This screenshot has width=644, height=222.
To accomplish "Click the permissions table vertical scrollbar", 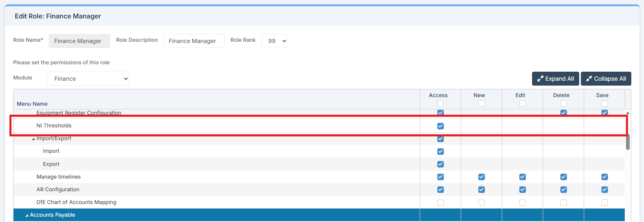I will (x=628, y=141).
